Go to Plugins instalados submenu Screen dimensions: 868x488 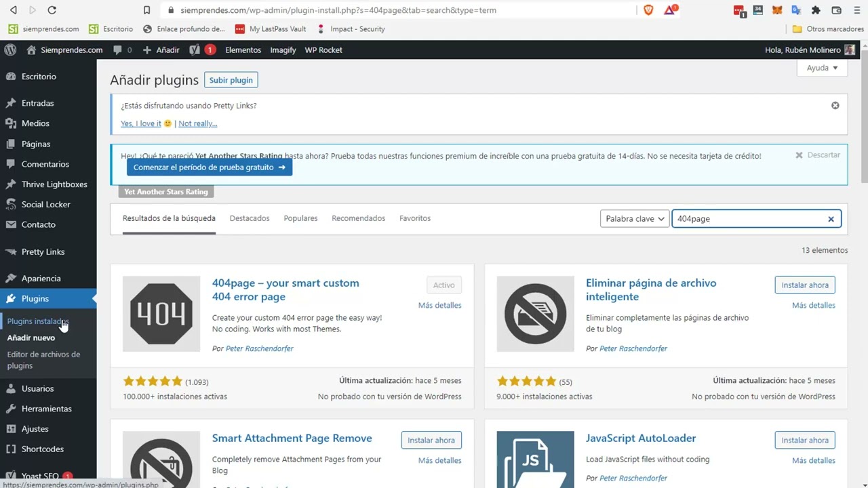[38, 321]
